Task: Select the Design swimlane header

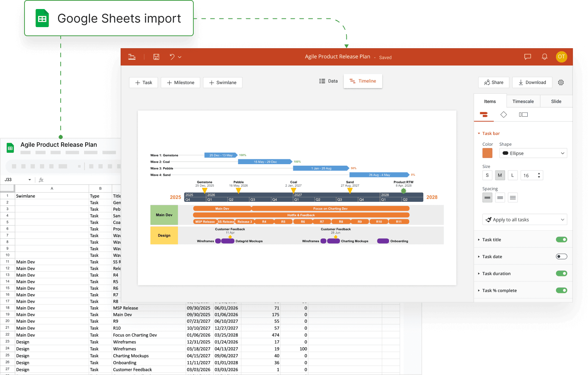Action: pos(164,235)
